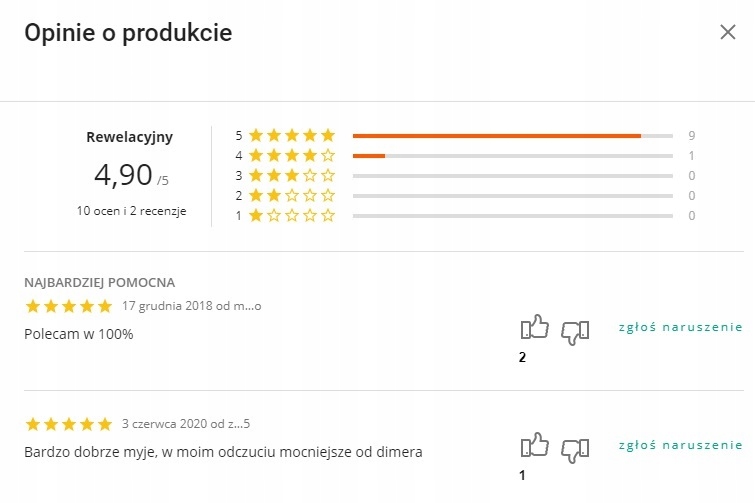Click stars of the first review
Screen dimensions: 755x503
coord(68,306)
